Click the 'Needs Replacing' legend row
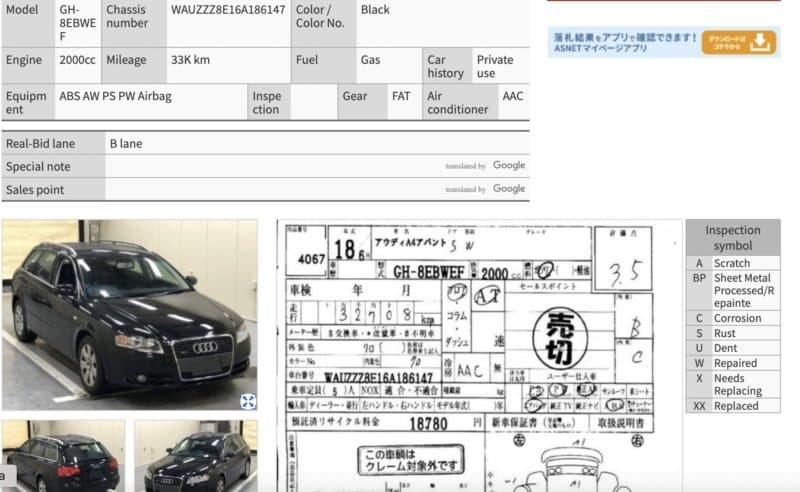The image size is (800, 492). click(x=733, y=384)
